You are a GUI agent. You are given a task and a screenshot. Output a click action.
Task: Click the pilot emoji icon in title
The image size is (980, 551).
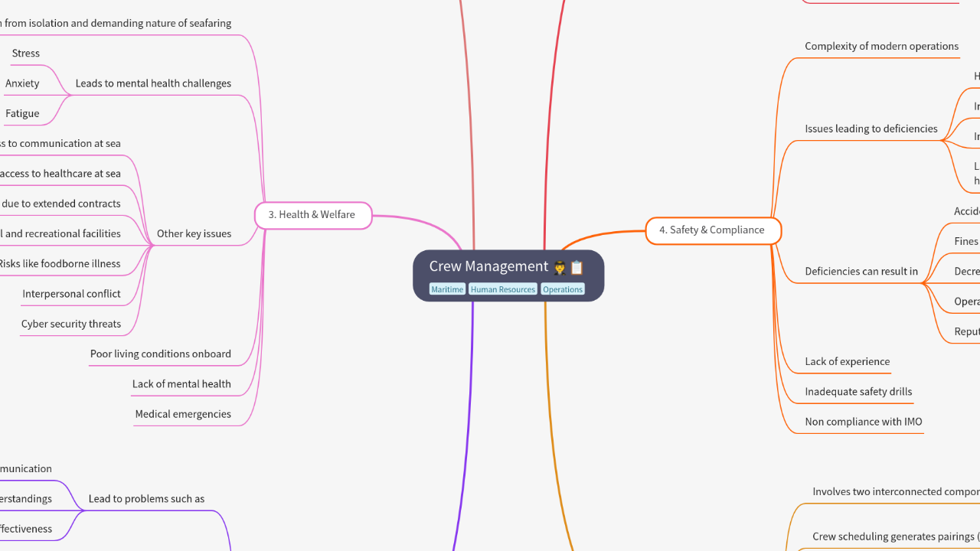point(560,267)
